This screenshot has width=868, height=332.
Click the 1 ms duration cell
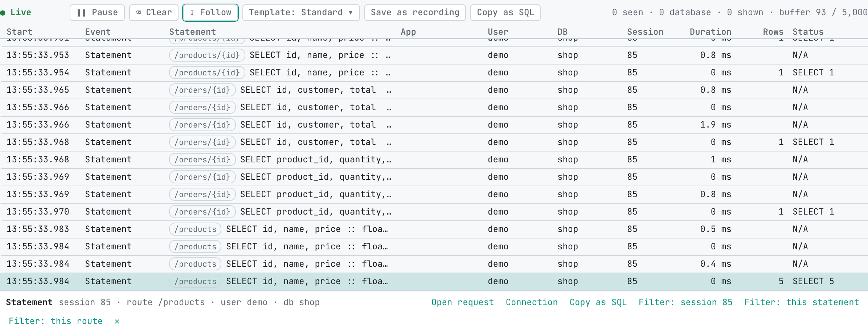pyautogui.click(x=721, y=160)
